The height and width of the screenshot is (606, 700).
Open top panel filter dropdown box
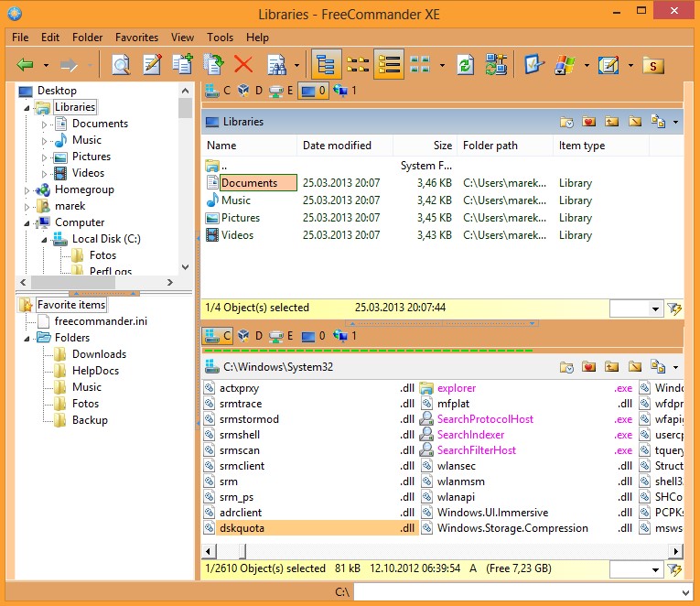[655, 309]
